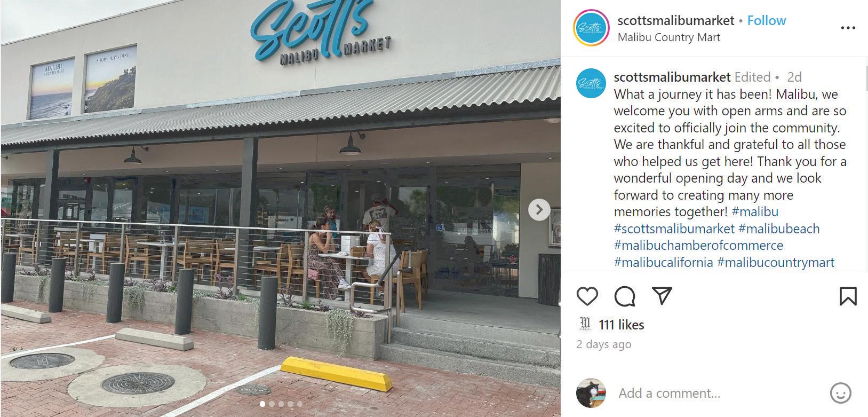
Task: Click the small liker avatar next to 111 likes
Action: [x=585, y=324]
